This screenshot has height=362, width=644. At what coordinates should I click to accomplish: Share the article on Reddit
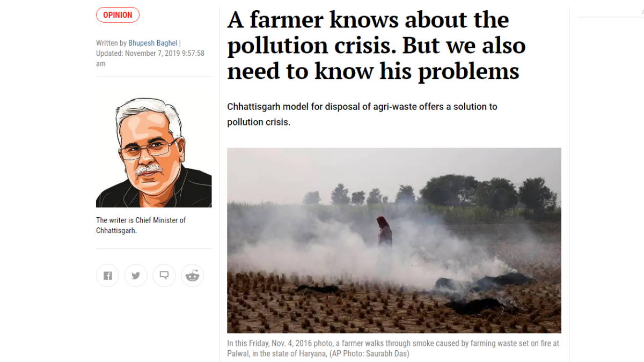point(192,276)
